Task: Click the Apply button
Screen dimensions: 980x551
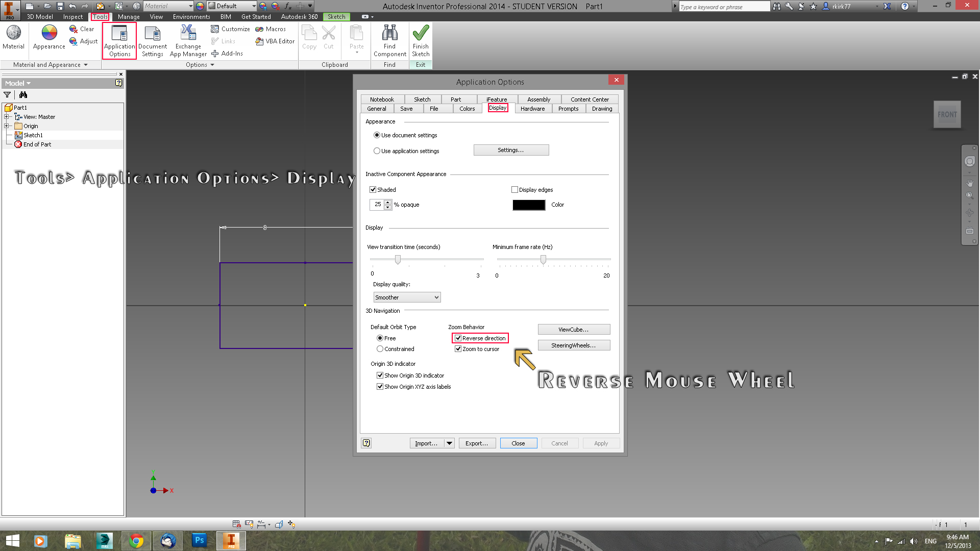Action: click(600, 443)
